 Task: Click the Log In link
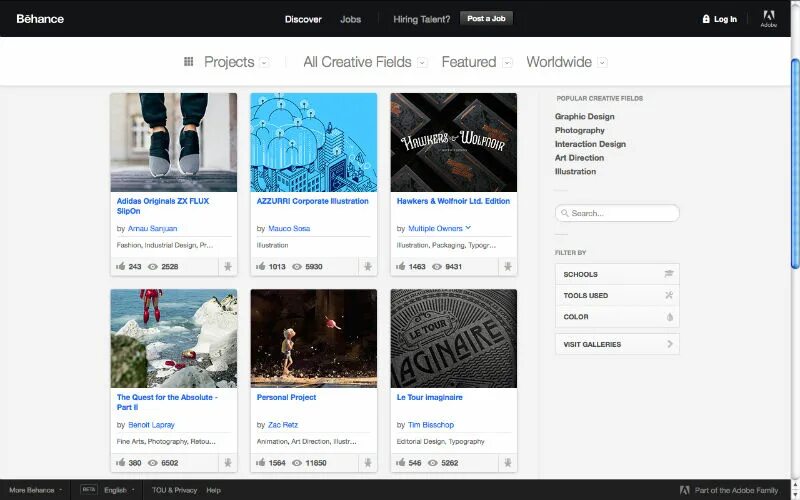coord(725,19)
